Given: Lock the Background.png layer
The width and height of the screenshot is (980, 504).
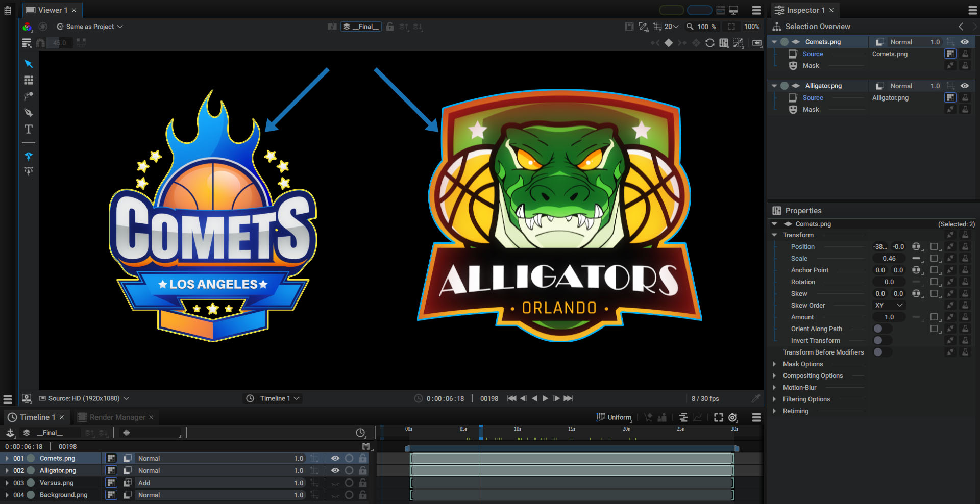Looking at the screenshot, I should [362, 495].
